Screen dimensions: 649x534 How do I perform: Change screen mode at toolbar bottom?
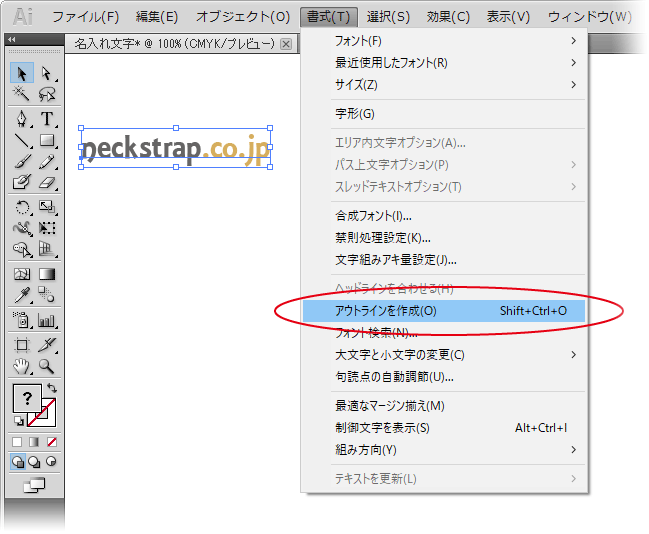(34, 485)
